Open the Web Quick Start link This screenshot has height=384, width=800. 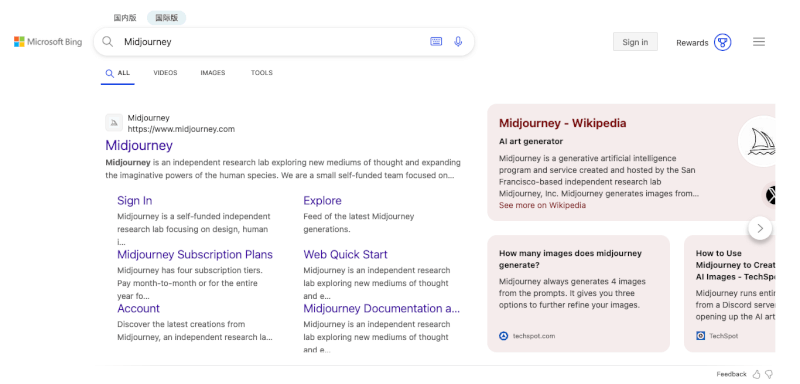tap(345, 254)
